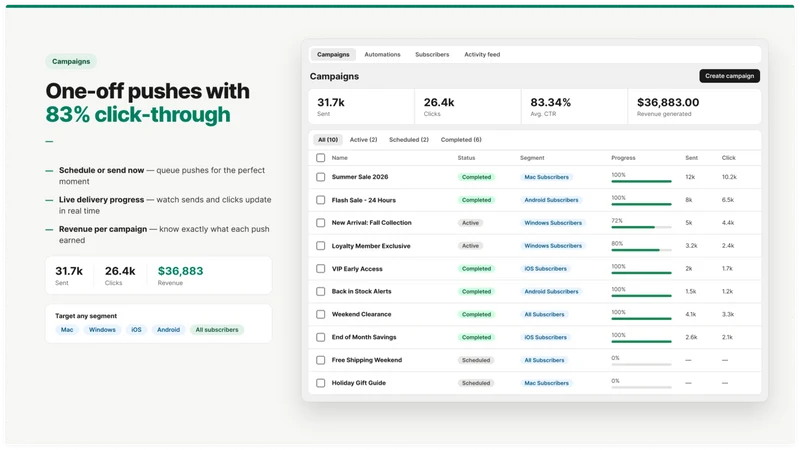800x450 pixels.
Task: Click Scheduled status of Free Shipping Weekend
Action: [x=476, y=360]
